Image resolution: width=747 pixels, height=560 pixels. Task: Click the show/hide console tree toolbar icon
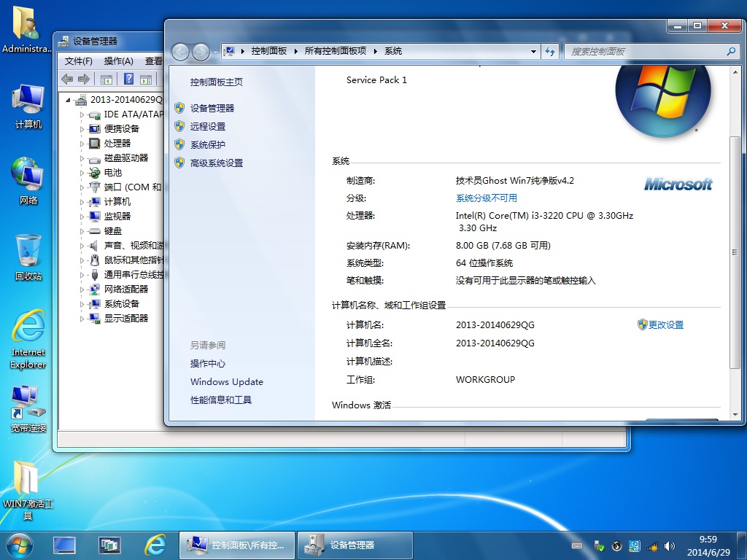coord(107,79)
